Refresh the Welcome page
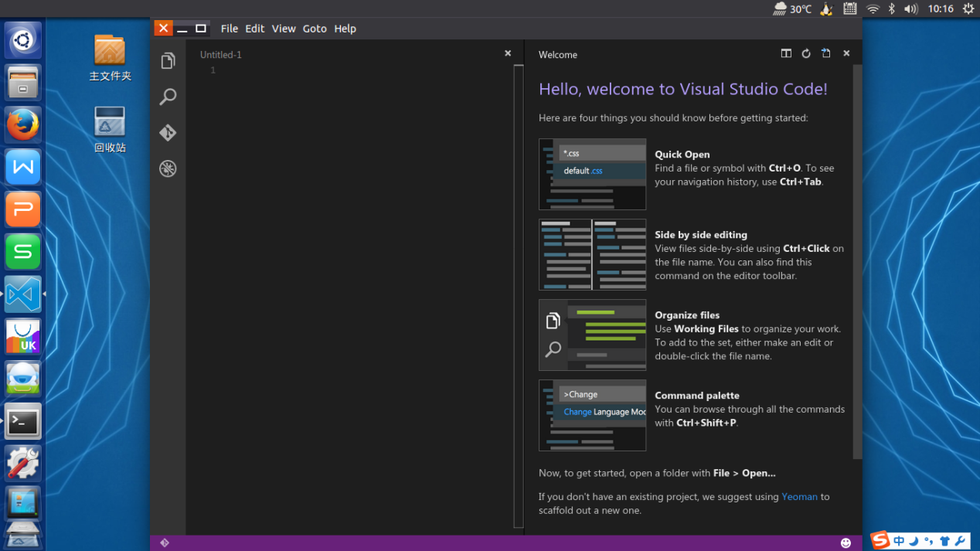 [806, 53]
